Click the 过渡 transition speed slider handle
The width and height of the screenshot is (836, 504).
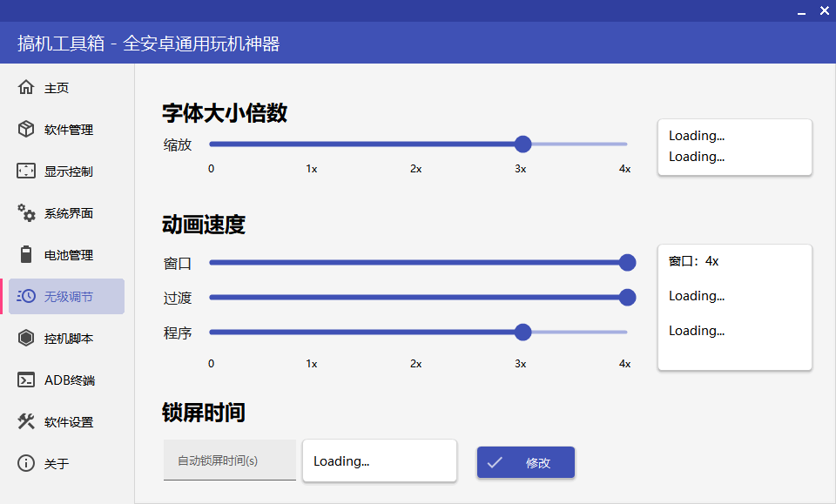[627, 297]
